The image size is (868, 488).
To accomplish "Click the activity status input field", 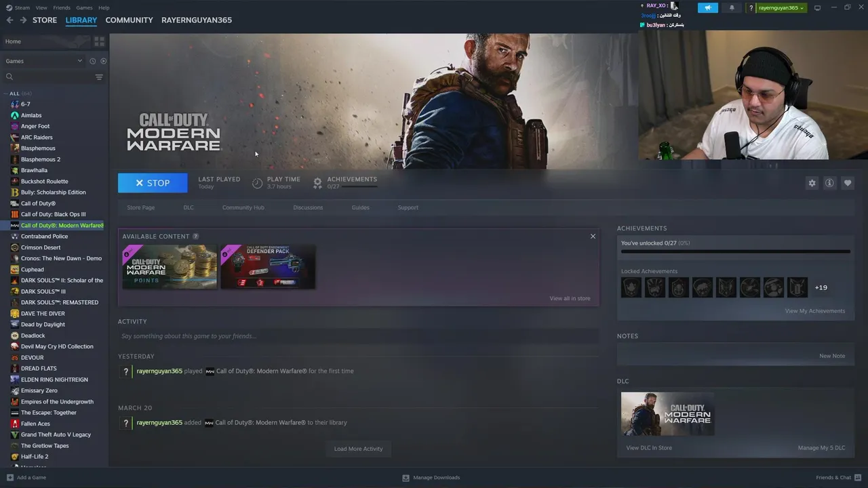I will coord(359,336).
